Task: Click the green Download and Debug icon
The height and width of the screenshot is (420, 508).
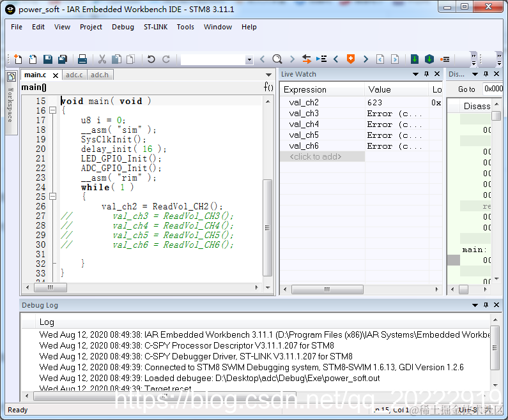Action: point(414,59)
